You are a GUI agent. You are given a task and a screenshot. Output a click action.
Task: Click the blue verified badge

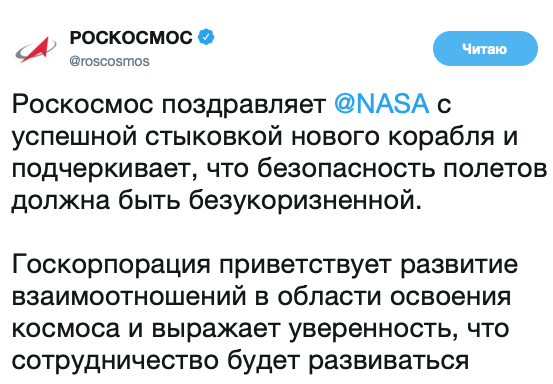click(x=206, y=37)
